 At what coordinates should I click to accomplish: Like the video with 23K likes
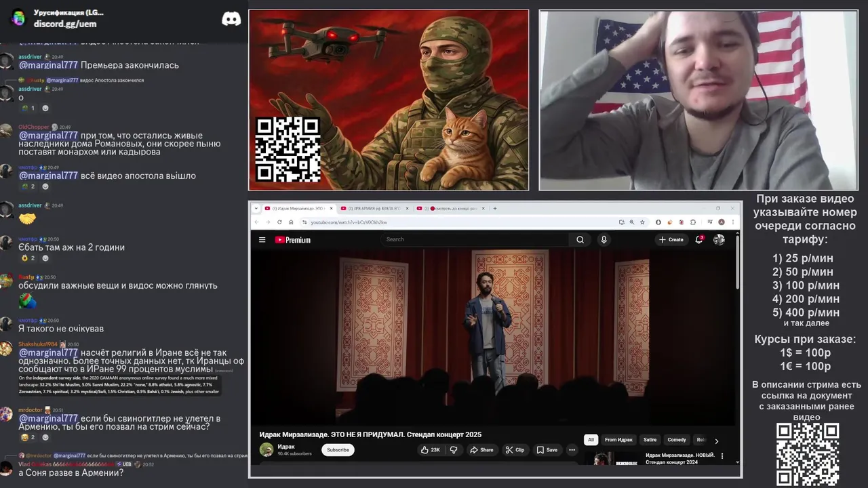tap(430, 449)
